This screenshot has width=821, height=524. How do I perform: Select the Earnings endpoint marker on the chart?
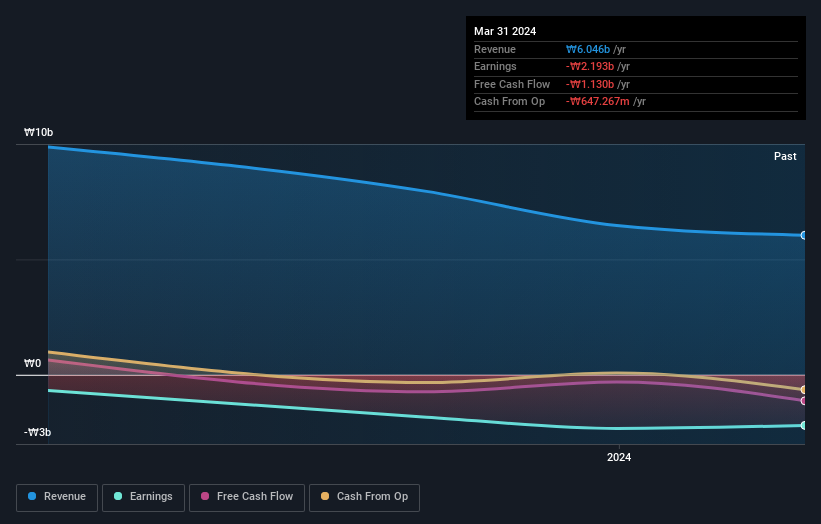coord(804,426)
